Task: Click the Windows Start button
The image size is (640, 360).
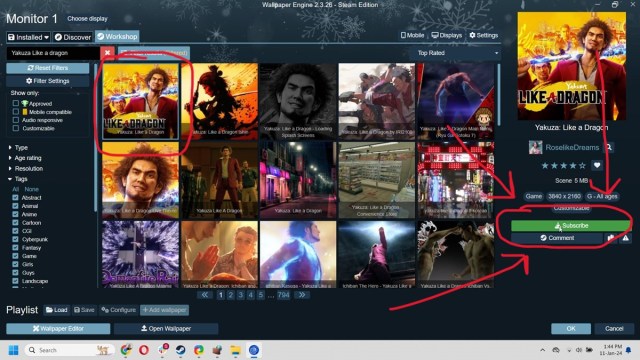Action: click(13, 350)
